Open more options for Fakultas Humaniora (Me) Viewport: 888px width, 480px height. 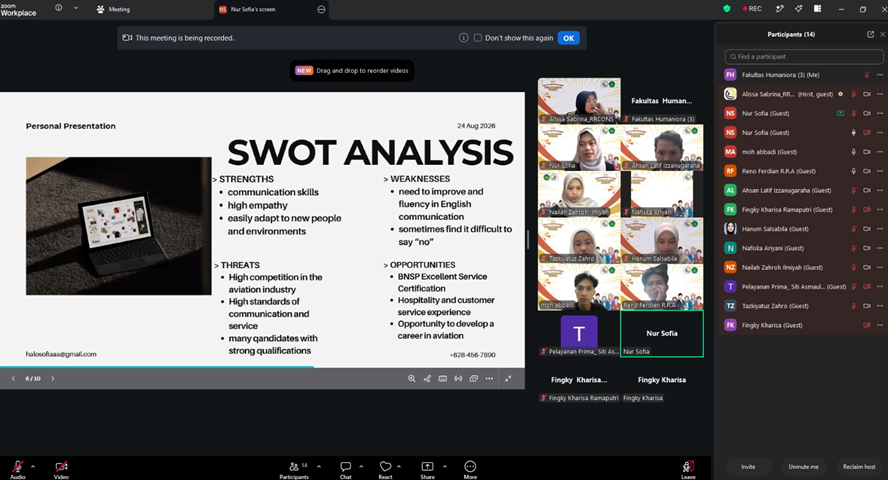[880, 75]
